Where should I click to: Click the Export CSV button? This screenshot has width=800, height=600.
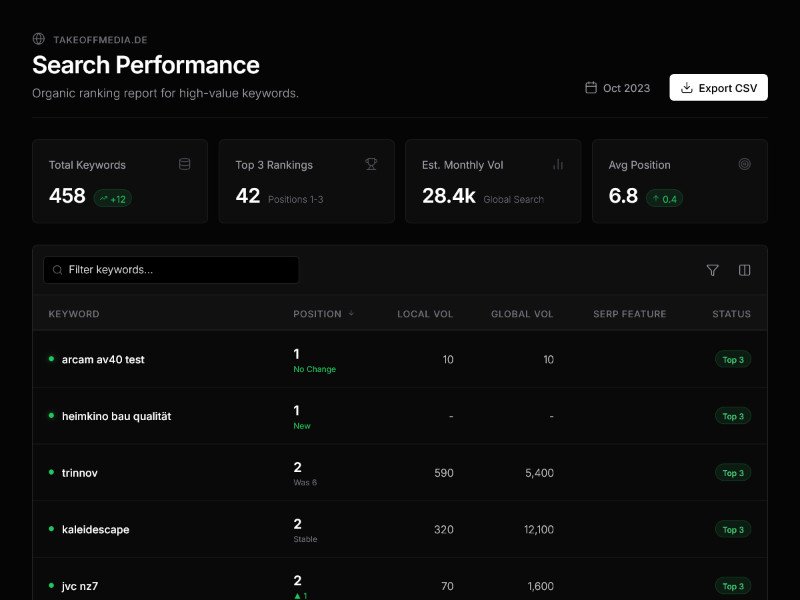(x=718, y=88)
